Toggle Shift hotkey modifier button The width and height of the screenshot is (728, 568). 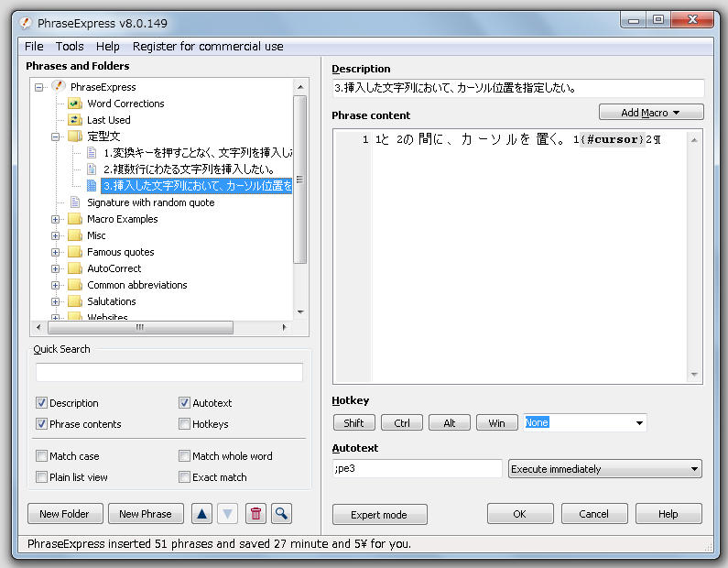(x=353, y=422)
